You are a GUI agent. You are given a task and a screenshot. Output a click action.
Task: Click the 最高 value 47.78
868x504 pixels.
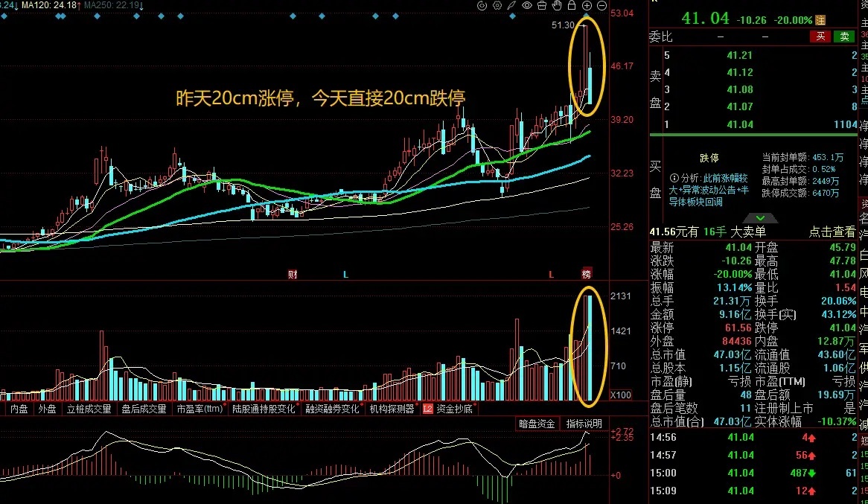click(843, 261)
